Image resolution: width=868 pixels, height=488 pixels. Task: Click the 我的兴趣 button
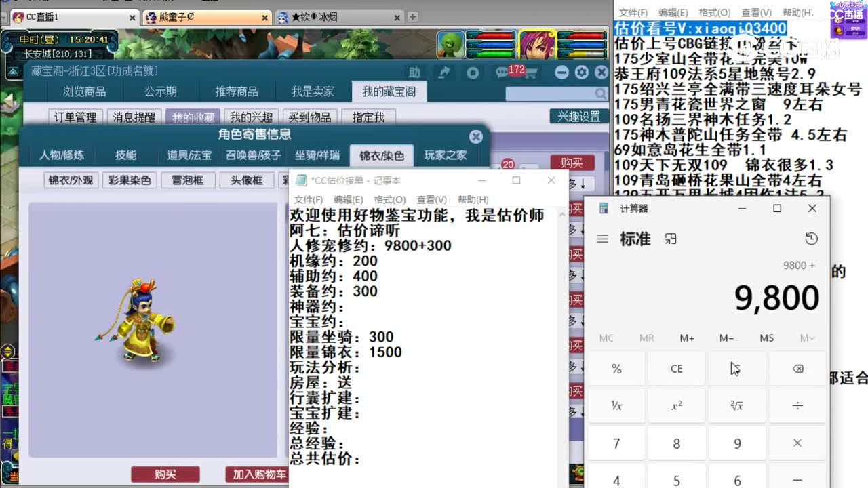tap(251, 117)
